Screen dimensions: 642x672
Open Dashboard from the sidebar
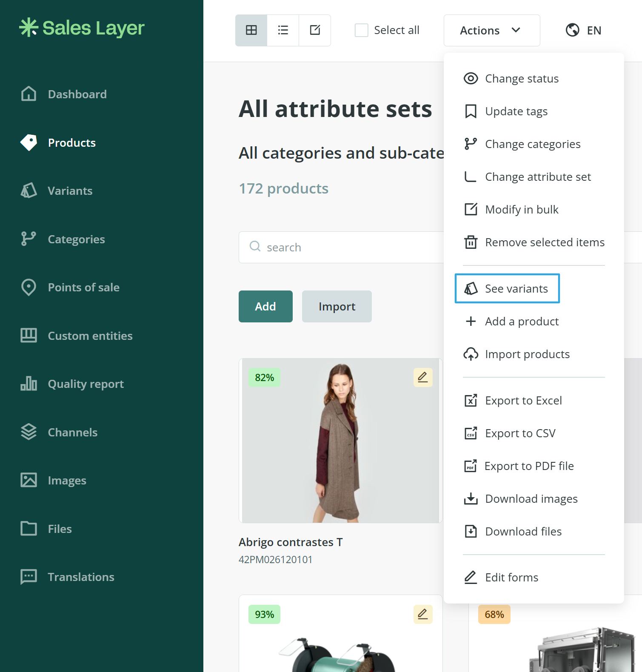coord(64,94)
